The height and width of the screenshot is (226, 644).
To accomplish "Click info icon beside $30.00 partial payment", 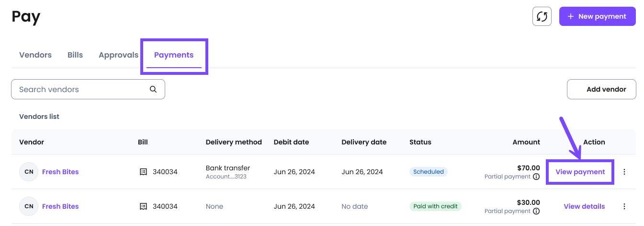I will click(x=536, y=211).
